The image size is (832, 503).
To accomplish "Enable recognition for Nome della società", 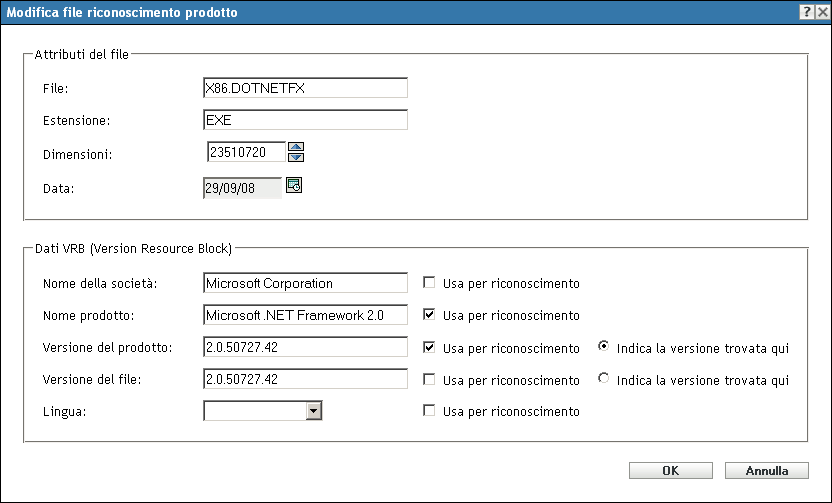I will pos(429,283).
